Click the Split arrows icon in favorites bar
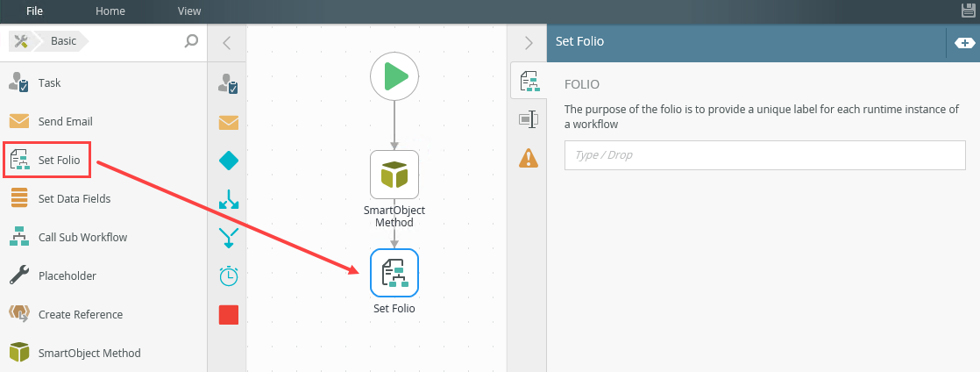The height and width of the screenshot is (372, 980). pos(228,199)
